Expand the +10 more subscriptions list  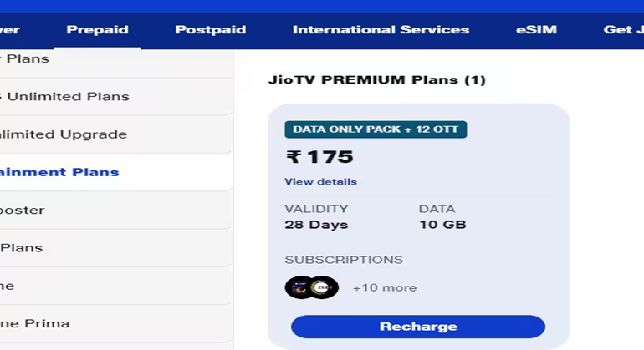pos(385,287)
